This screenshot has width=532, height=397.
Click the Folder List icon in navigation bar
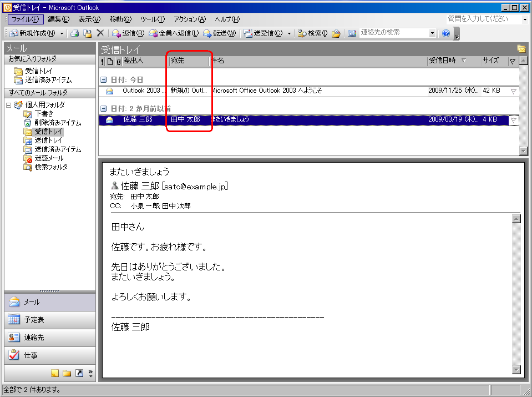click(x=67, y=374)
